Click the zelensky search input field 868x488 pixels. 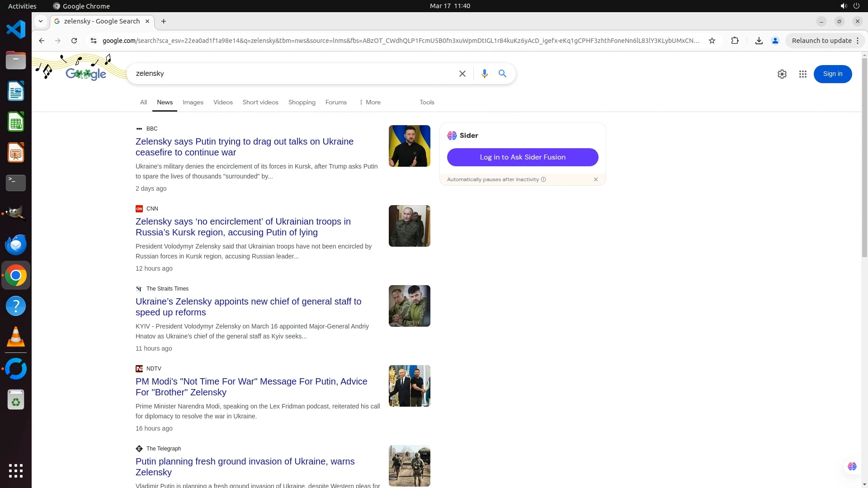coord(289,74)
